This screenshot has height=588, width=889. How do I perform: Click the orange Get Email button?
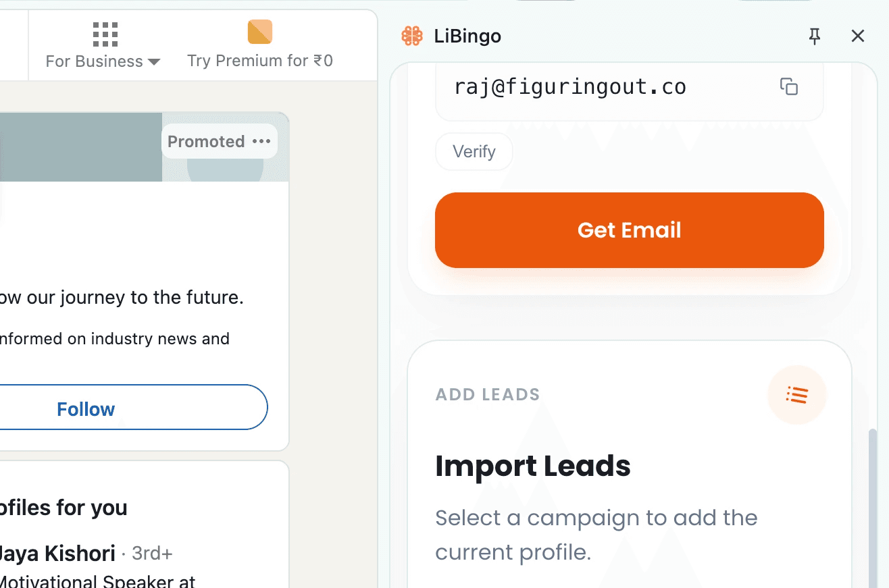629,230
